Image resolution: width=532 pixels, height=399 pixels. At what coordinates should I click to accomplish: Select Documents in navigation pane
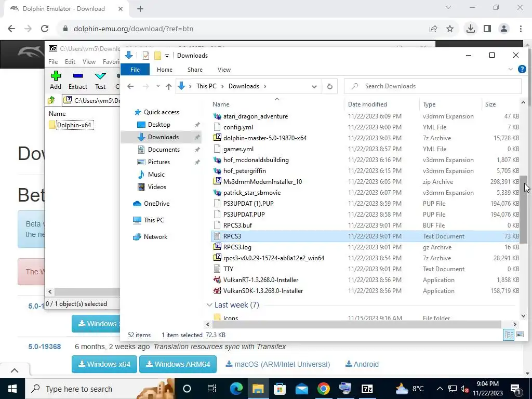click(164, 150)
